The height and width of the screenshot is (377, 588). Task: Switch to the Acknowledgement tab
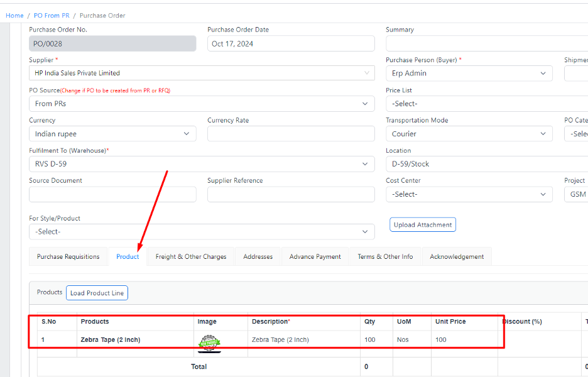[x=457, y=256]
